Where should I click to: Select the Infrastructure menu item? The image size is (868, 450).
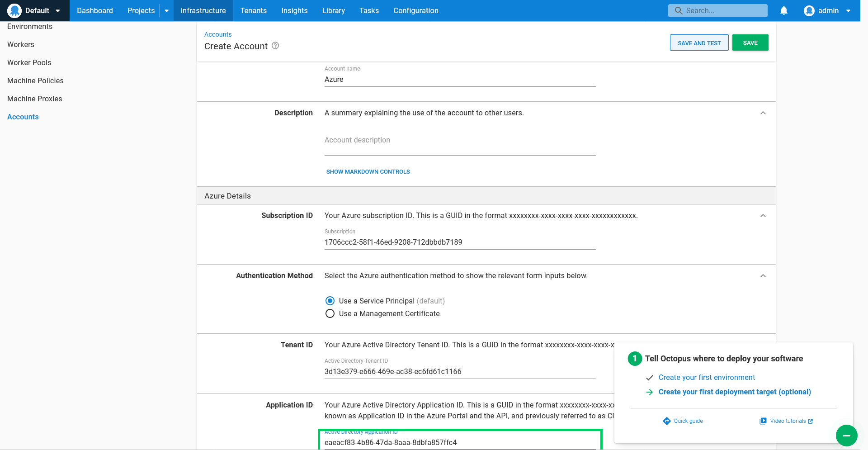coord(203,10)
